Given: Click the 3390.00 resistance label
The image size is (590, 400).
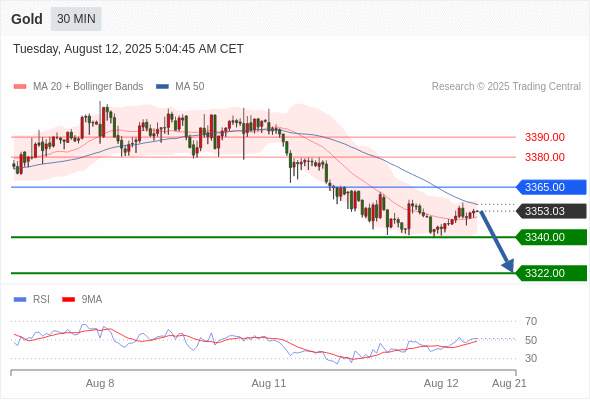Looking at the screenshot, I should [544, 137].
